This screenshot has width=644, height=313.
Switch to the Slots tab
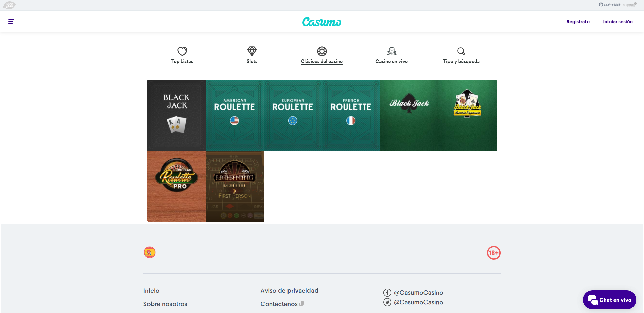click(x=252, y=62)
